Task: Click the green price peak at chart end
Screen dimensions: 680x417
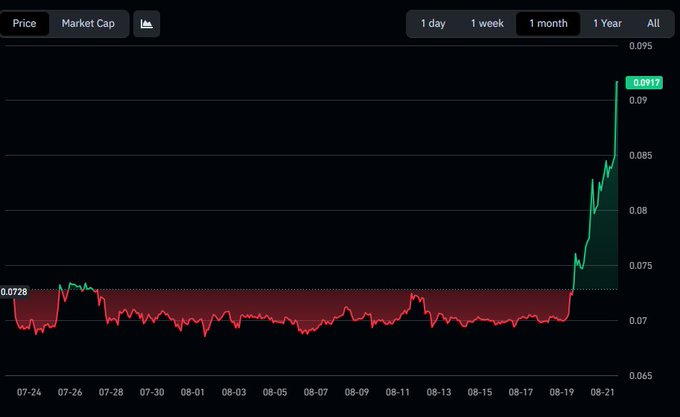Action: pos(617,82)
